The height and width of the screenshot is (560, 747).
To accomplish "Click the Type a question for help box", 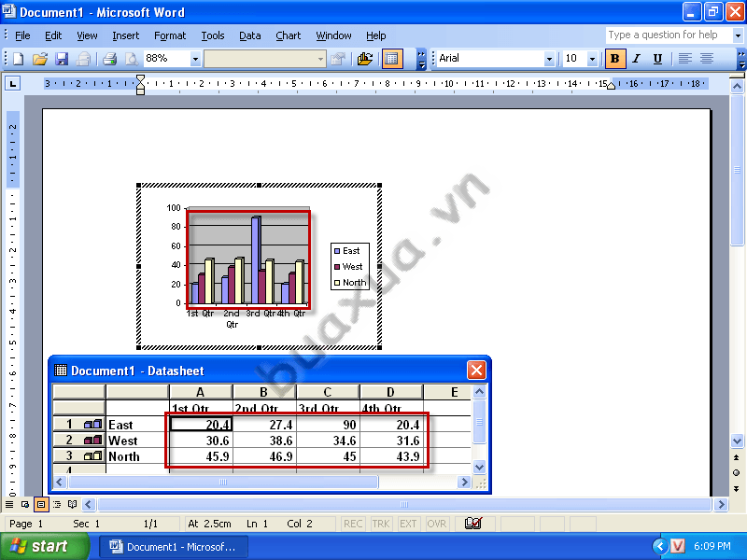I will tap(669, 35).
